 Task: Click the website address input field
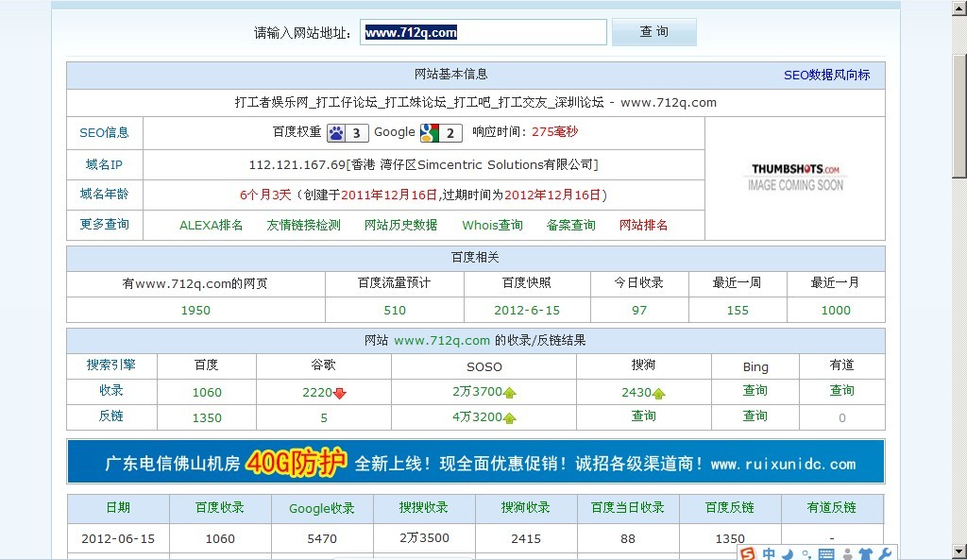click(483, 31)
